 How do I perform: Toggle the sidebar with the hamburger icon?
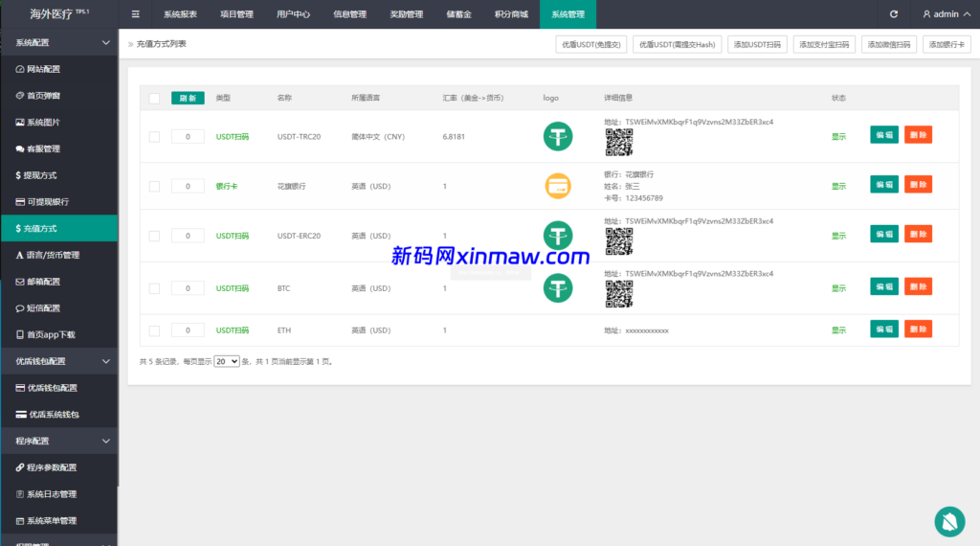coord(136,13)
